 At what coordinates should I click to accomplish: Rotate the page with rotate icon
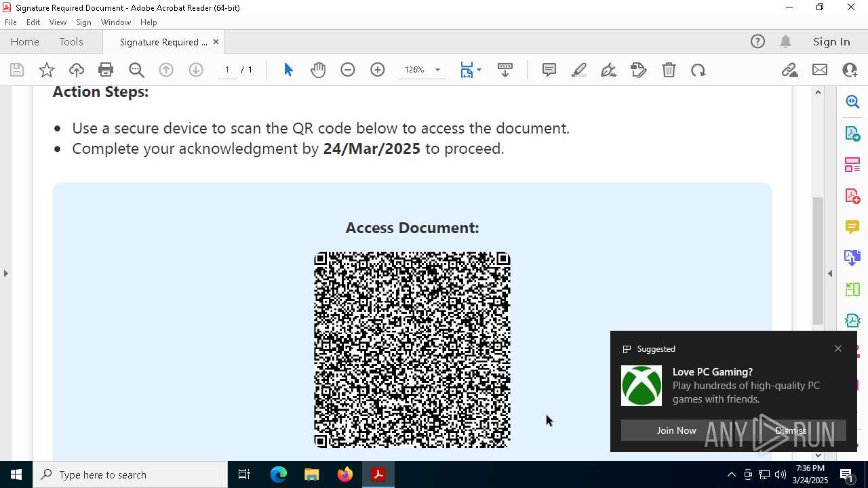[698, 70]
